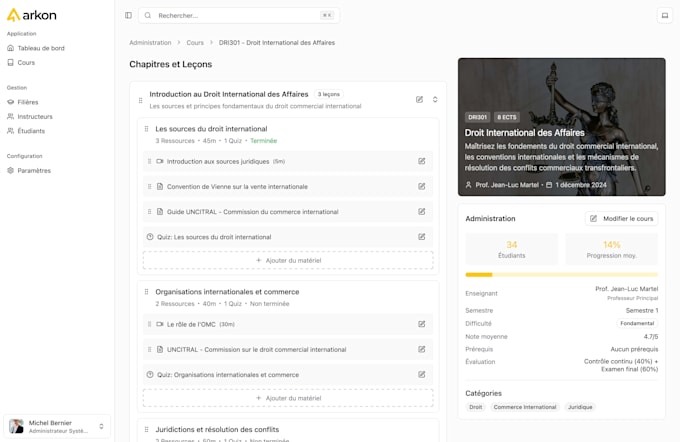
Task: Edit Quiz: Les sources du droit international
Action: click(422, 237)
